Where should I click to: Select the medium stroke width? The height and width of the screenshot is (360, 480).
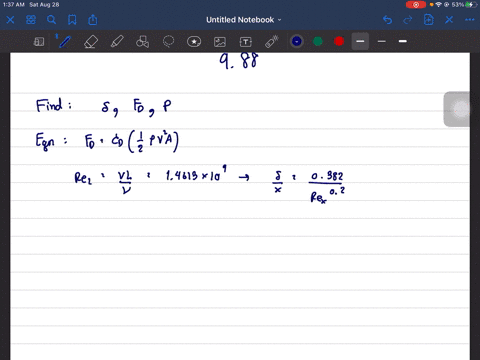pyautogui.click(x=360, y=41)
